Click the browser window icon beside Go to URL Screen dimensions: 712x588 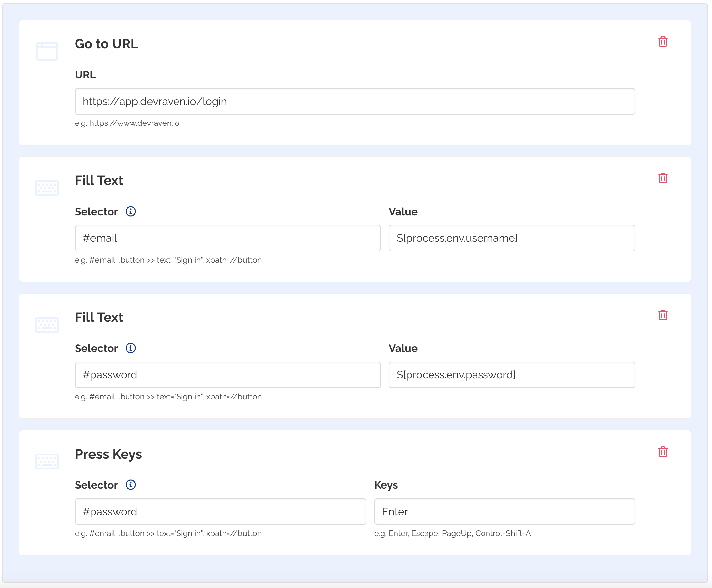point(47,52)
